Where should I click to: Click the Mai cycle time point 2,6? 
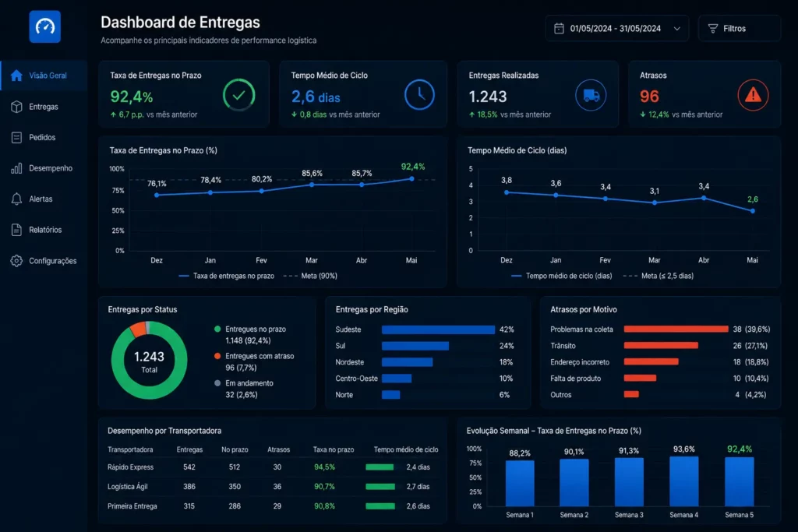click(753, 210)
